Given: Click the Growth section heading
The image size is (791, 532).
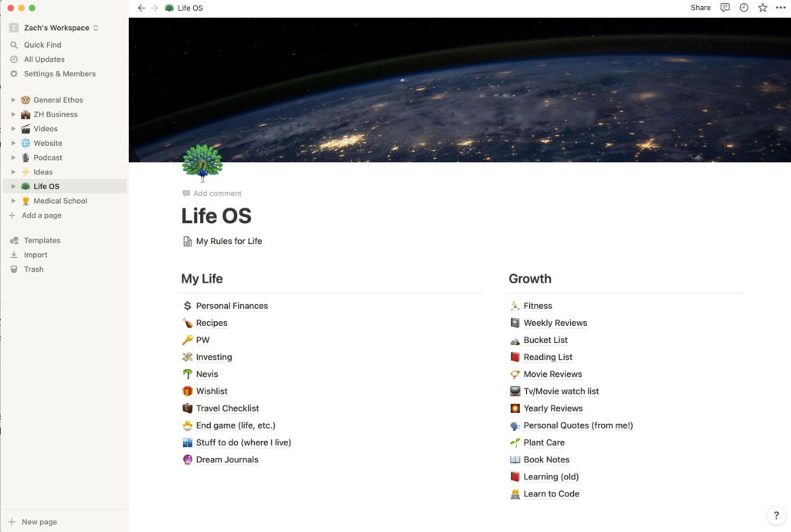Looking at the screenshot, I should click(x=530, y=279).
